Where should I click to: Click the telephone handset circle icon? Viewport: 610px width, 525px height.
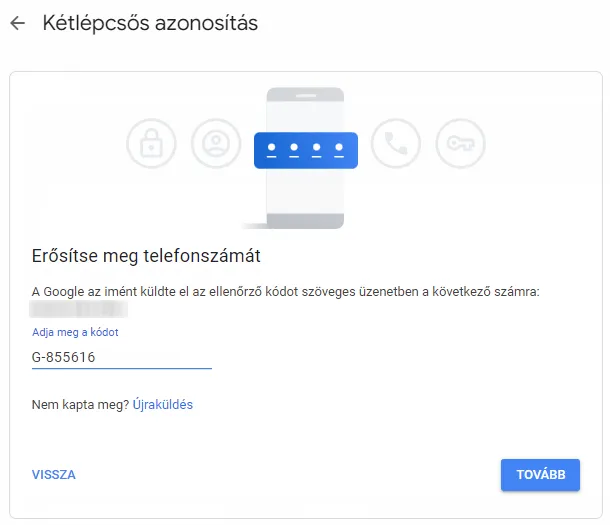point(395,146)
